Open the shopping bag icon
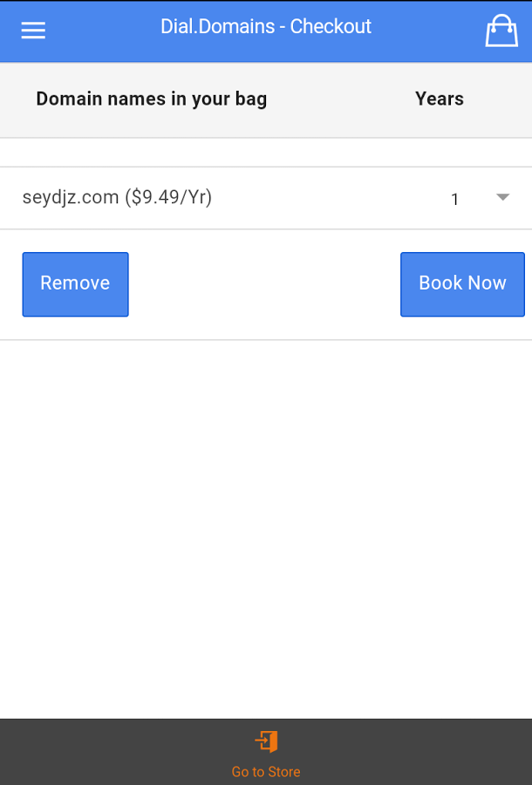Screen dimensions: 532x785 point(501,31)
